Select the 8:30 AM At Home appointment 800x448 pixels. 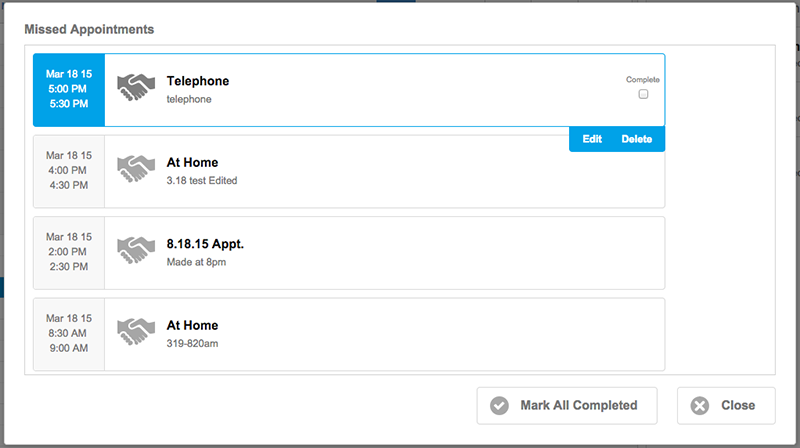[x=349, y=334]
